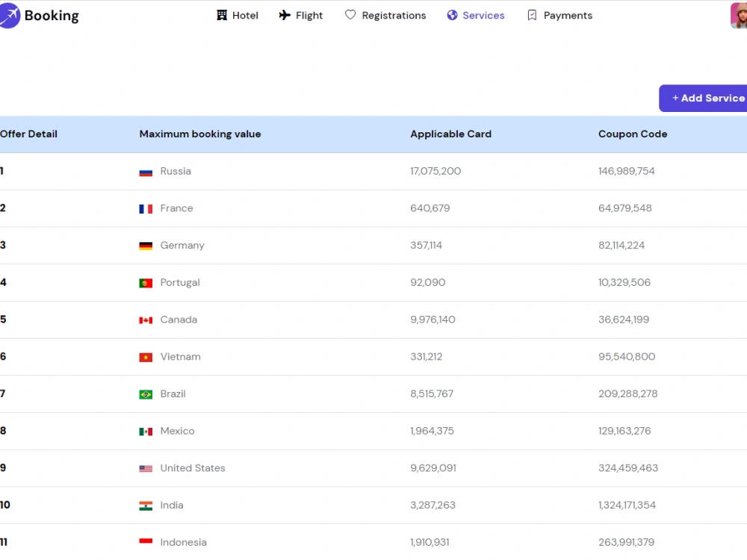Viewport: 747px width, 560px height.
Task: Click the coupon value 1,324,171,354
Action: point(627,505)
